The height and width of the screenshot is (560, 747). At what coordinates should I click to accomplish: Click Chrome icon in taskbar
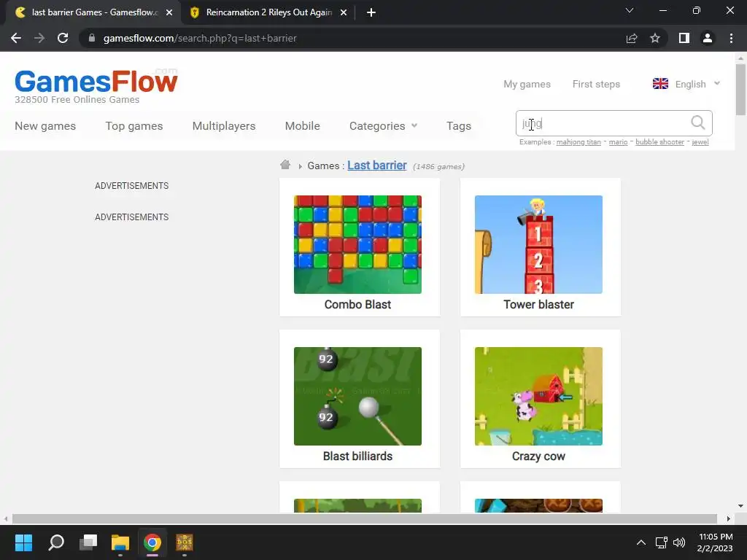click(152, 542)
